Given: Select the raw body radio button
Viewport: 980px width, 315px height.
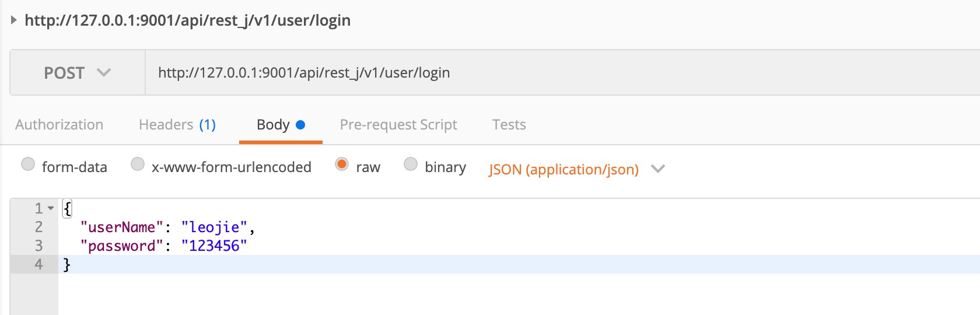Looking at the screenshot, I should [x=342, y=164].
